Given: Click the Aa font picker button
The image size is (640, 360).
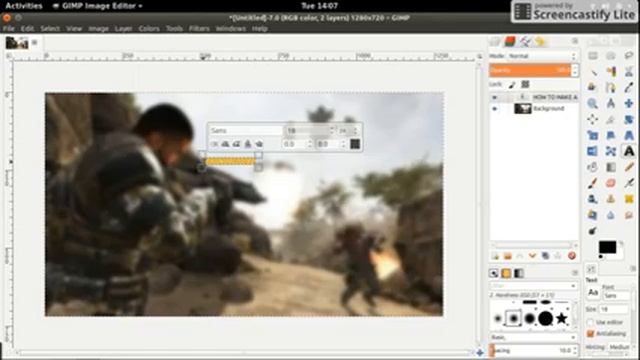Looking at the screenshot, I should [593, 293].
